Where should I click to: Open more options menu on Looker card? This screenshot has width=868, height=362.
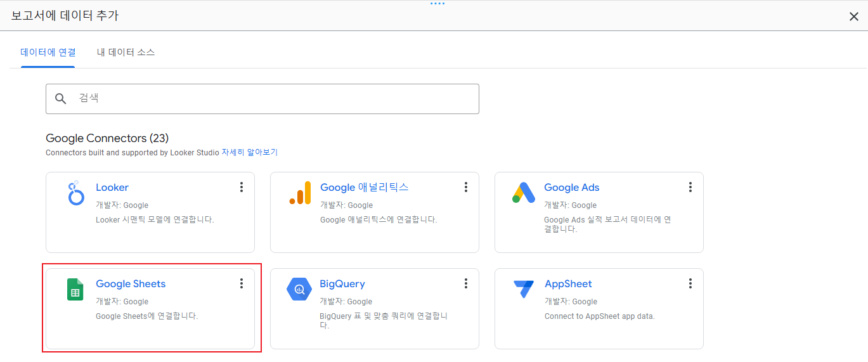pos(242,187)
